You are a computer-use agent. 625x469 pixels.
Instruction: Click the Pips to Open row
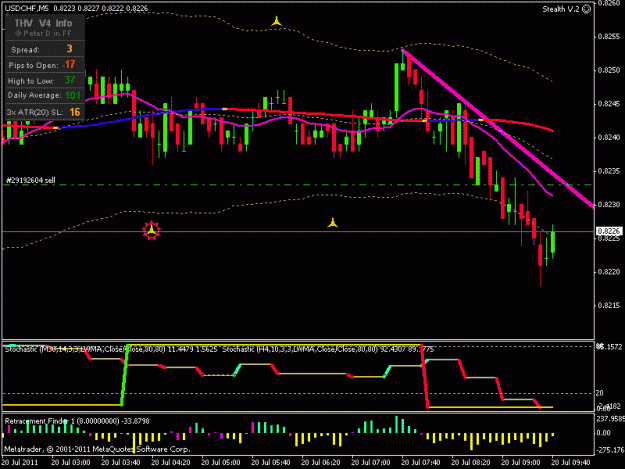point(45,65)
